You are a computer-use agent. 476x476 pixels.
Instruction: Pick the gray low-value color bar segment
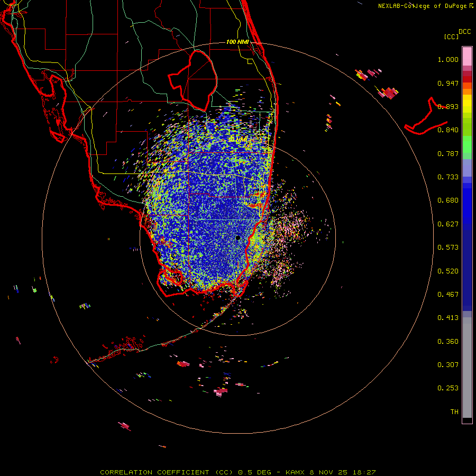coord(467,368)
